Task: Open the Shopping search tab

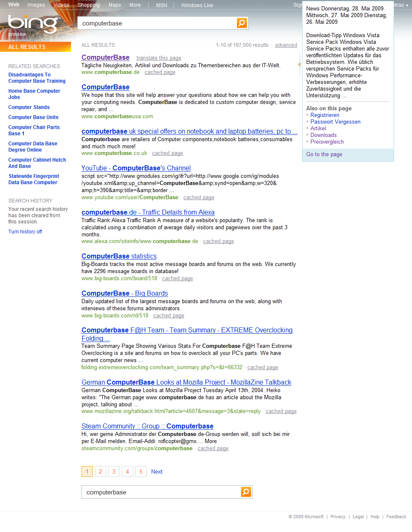Action: click(x=89, y=5)
